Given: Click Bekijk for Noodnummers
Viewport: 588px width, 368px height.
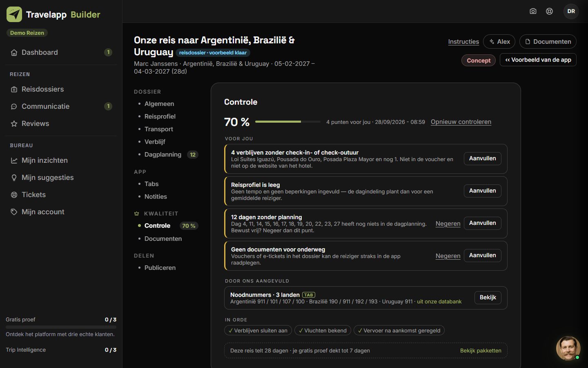Looking at the screenshot, I should coord(488,298).
